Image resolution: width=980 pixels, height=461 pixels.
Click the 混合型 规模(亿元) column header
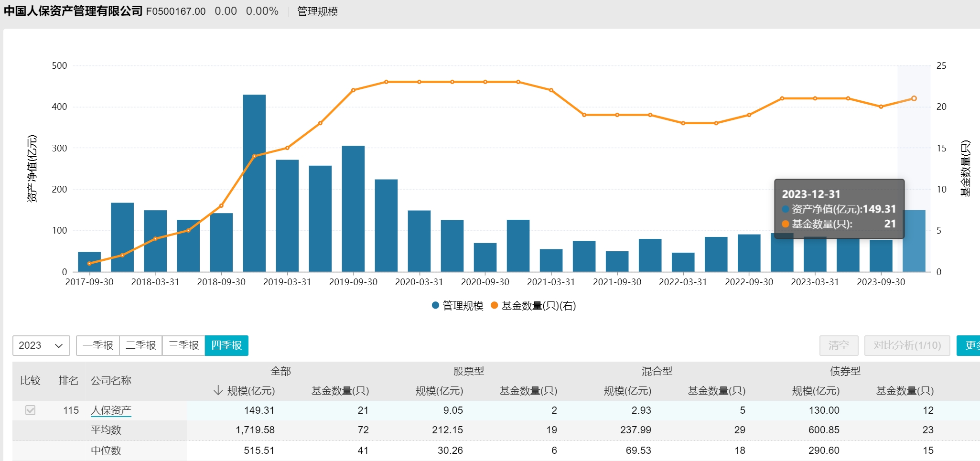627,391
